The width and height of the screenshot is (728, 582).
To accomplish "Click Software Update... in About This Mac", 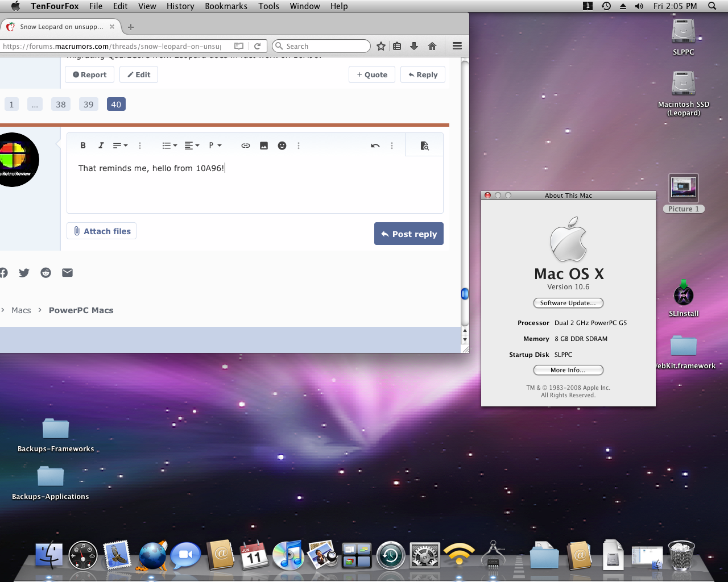I will [x=568, y=303].
